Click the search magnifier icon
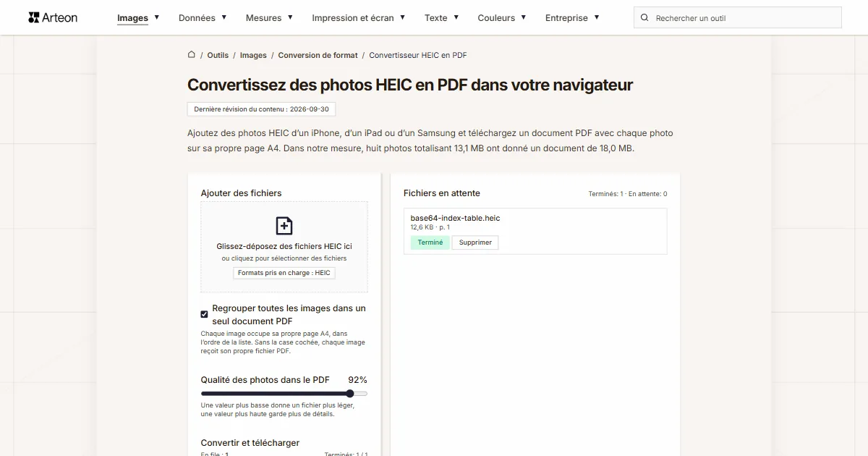This screenshot has width=868, height=456. tap(645, 17)
